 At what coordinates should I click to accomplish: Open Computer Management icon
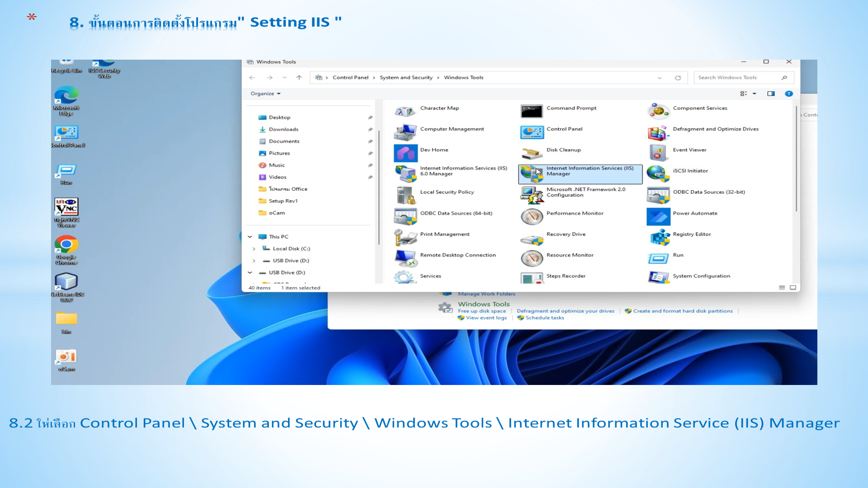pyautogui.click(x=405, y=132)
